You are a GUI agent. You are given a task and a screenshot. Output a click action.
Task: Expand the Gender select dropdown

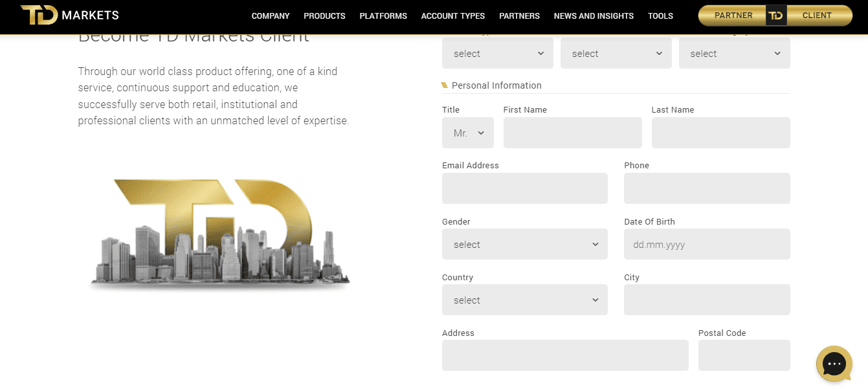click(x=525, y=244)
